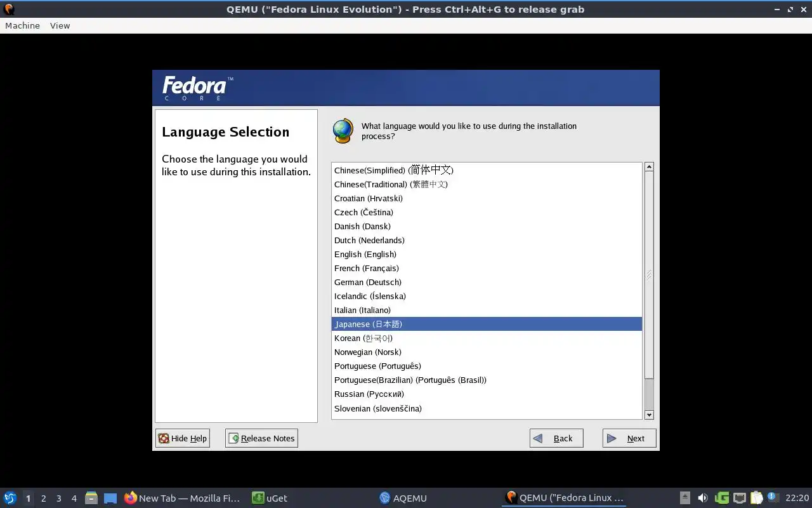The image size is (812, 508).
Task: Choose Croatian (Hrvatski)
Action: click(487, 198)
